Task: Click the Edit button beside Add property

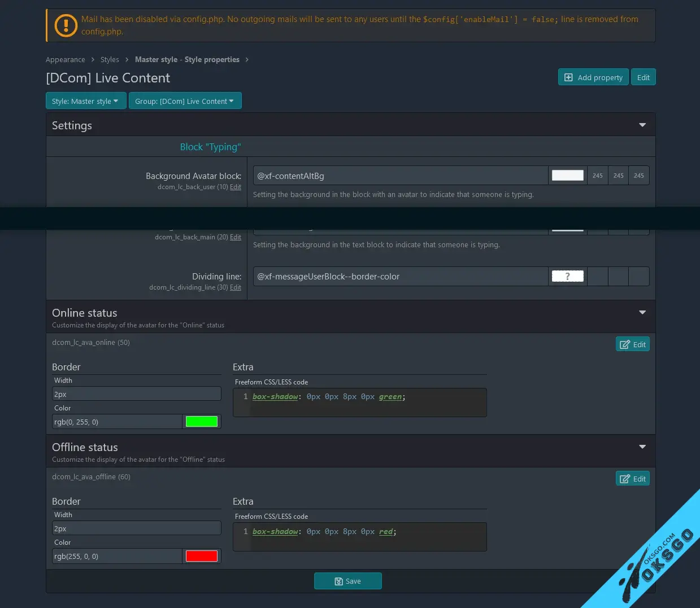Action: pyautogui.click(x=643, y=77)
